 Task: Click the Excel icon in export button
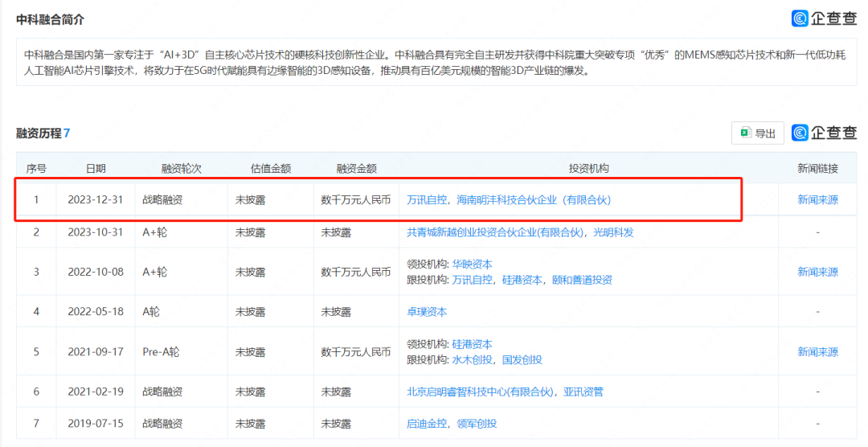745,133
